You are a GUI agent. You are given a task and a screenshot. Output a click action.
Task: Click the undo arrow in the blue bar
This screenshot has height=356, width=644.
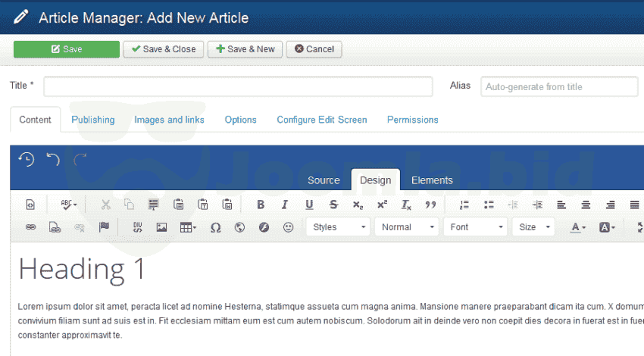point(52,160)
